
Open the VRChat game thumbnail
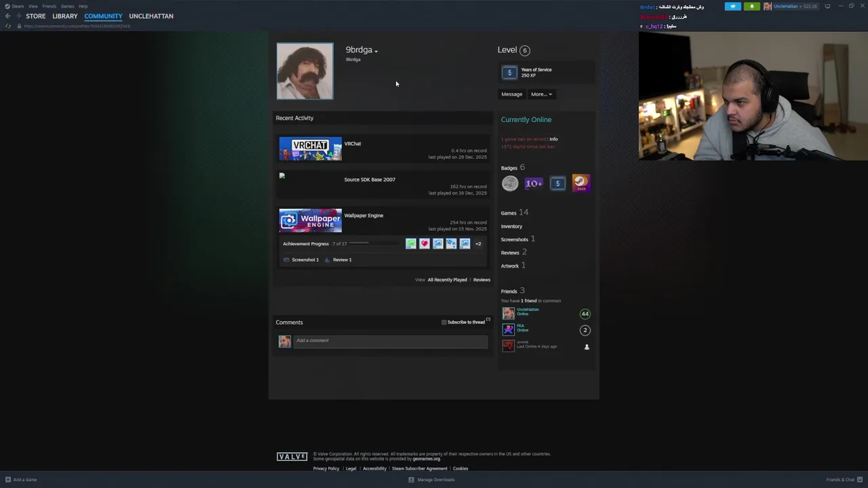(311, 149)
